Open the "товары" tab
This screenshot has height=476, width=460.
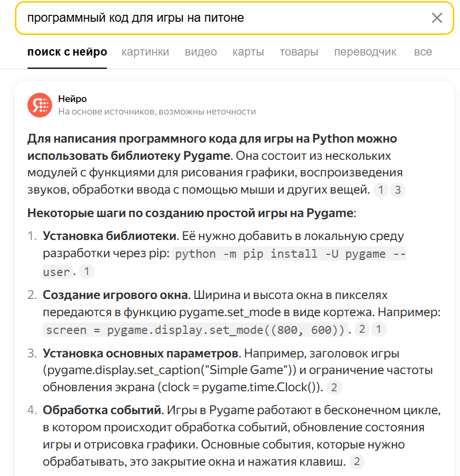point(298,52)
